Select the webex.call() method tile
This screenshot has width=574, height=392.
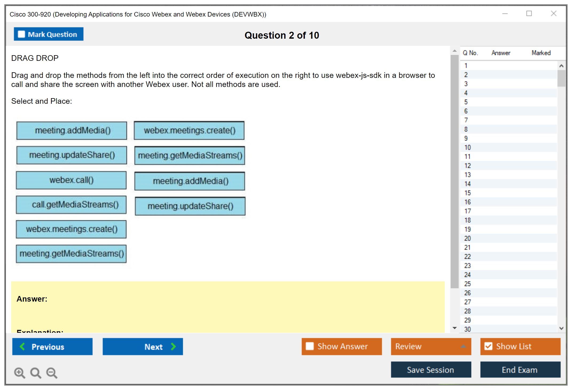coord(71,180)
